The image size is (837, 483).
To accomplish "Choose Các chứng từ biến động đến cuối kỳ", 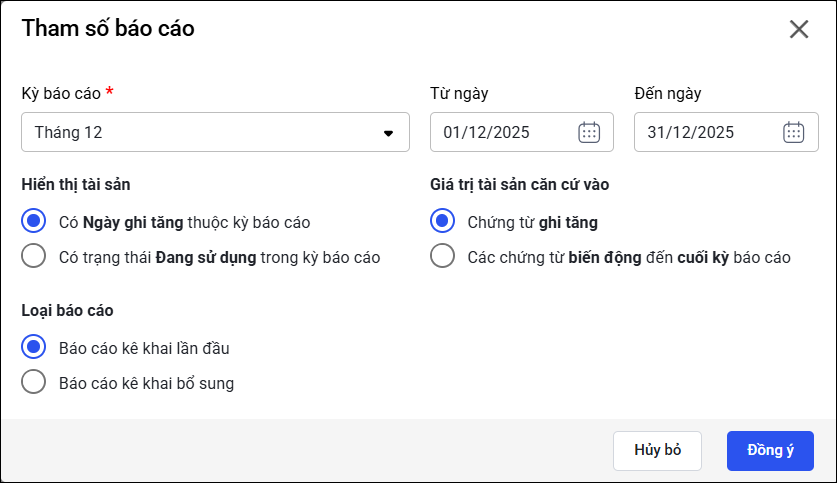I will (x=442, y=257).
